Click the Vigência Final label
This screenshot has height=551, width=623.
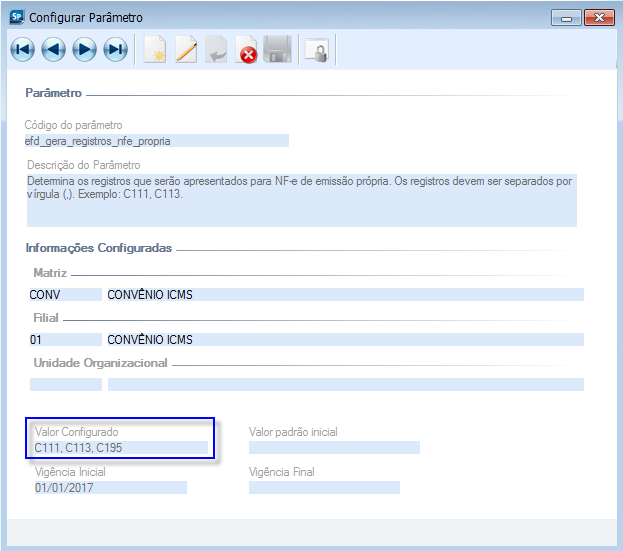click(281, 472)
